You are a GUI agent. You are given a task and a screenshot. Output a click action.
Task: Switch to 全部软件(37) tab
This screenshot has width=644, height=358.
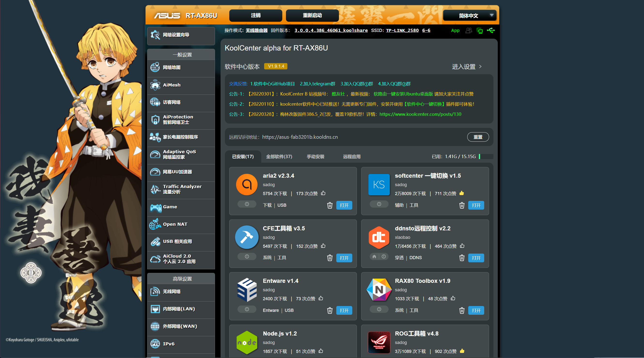(x=279, y=157)
